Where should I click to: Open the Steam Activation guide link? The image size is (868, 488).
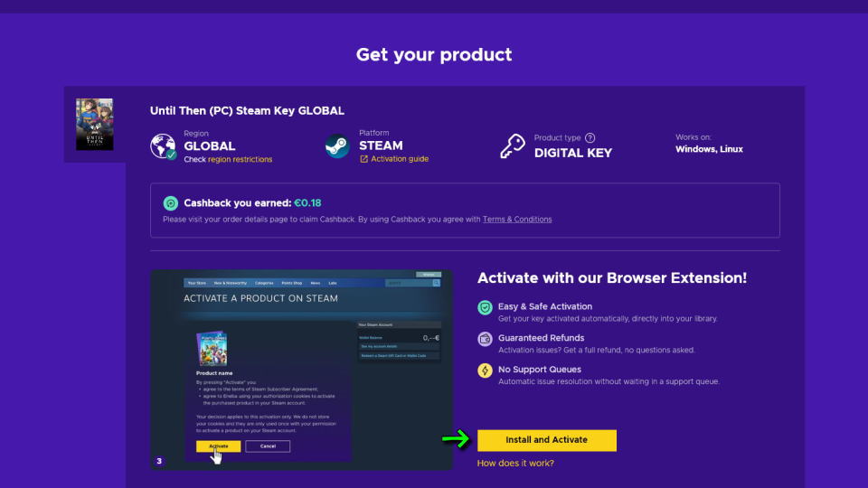[x=394, y=159]
